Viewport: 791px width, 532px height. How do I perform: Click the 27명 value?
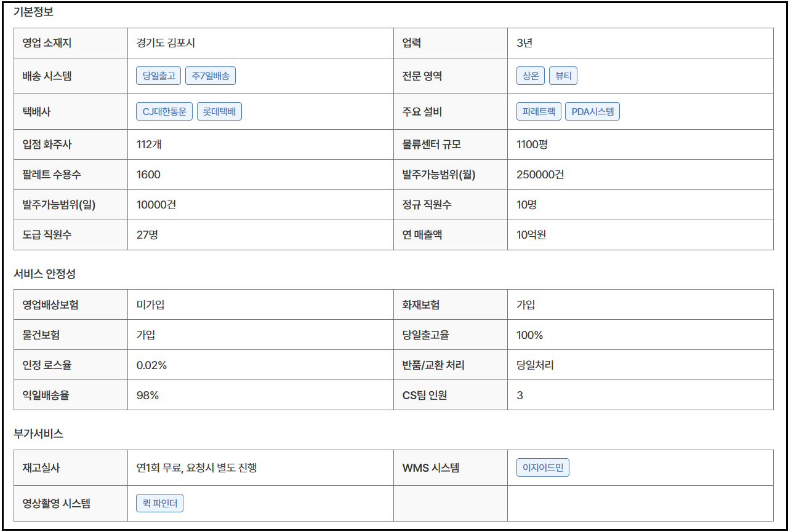tap(147, 235)
